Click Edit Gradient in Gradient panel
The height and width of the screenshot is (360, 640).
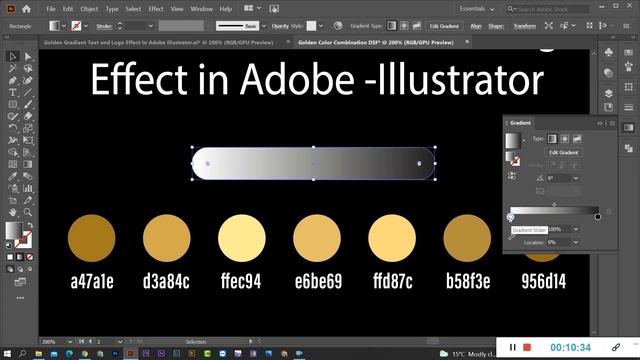coord(563,152)
